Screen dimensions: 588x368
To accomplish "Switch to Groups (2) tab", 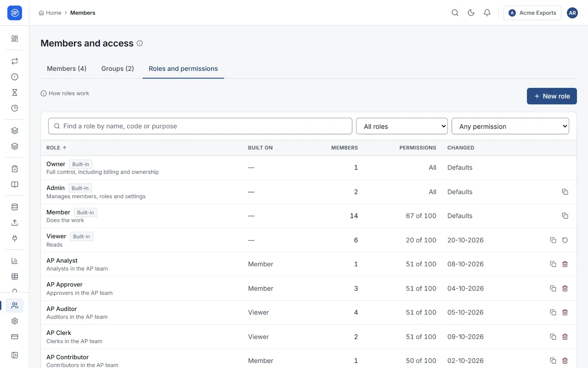I will pos(118,69).
